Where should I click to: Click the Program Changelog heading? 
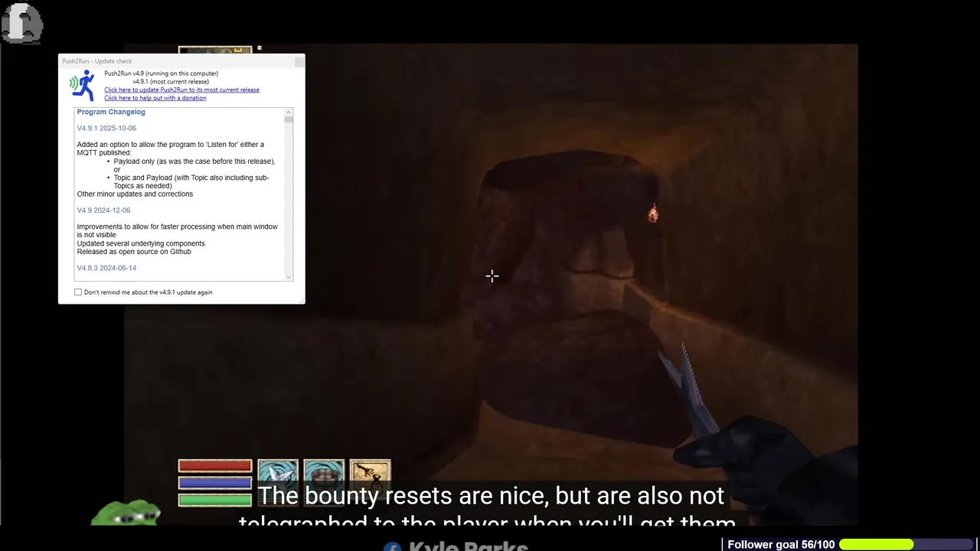click(x=111, y=112)
